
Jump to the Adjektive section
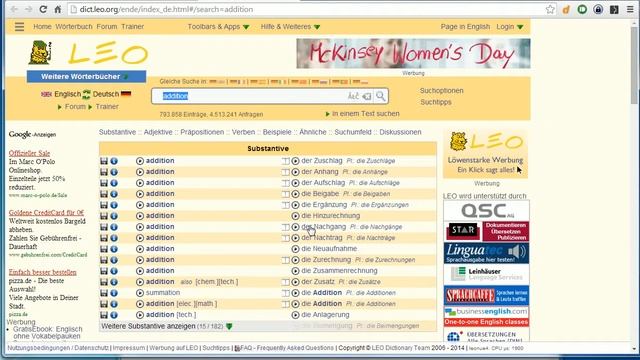tap(158, 132)
